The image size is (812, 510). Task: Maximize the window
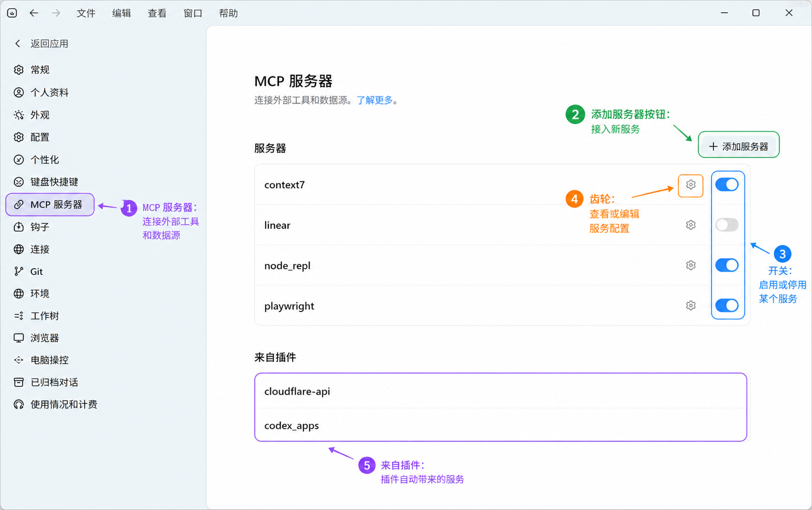(756, 13)
